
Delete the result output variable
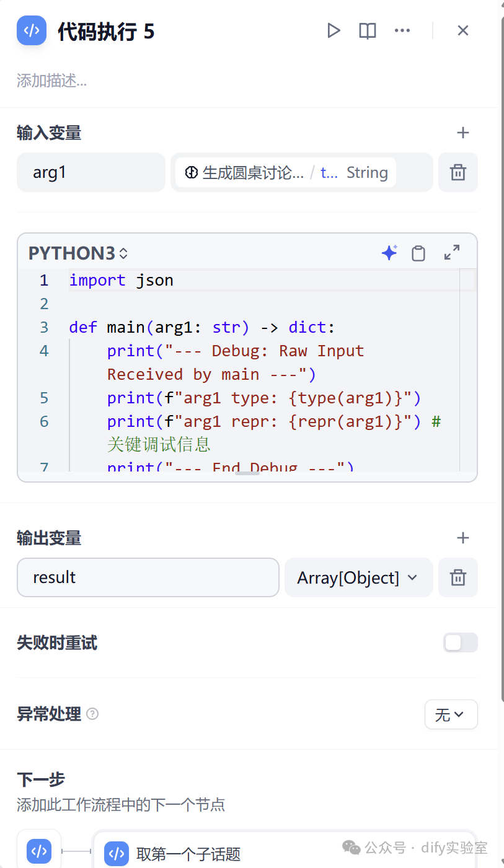pyautogui.click(x=458, y=577)
